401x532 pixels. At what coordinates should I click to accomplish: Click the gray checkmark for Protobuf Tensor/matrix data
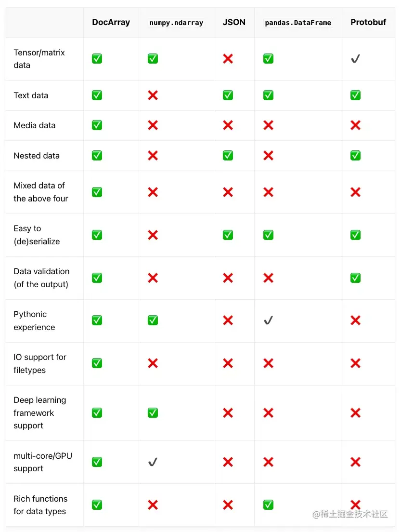click(x=355, y=59)
